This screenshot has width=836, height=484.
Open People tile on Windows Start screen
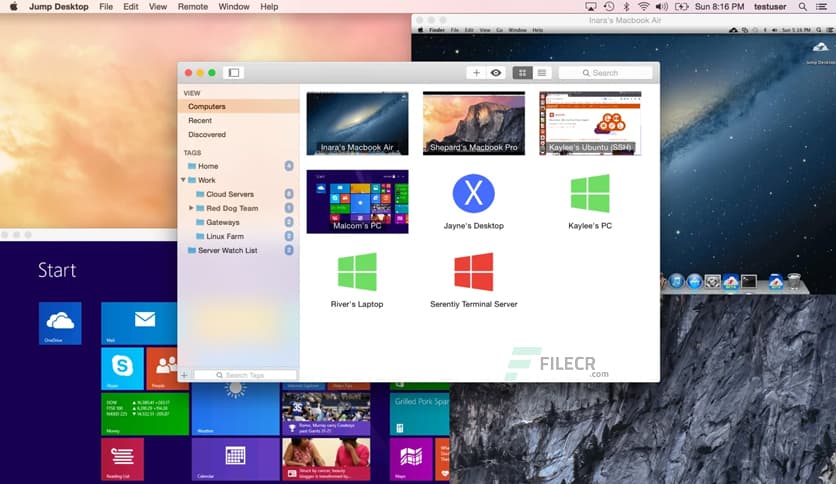click(162, 368)
